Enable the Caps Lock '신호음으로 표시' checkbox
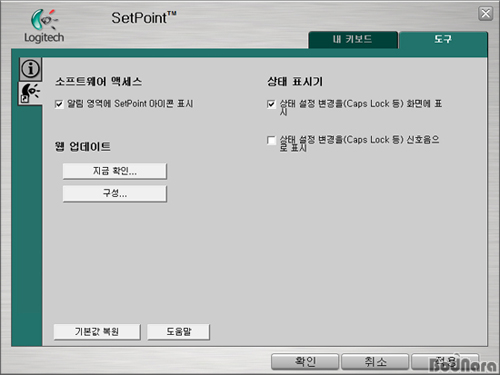Viewport: 500px width, 375px height. tap(271, 140)
